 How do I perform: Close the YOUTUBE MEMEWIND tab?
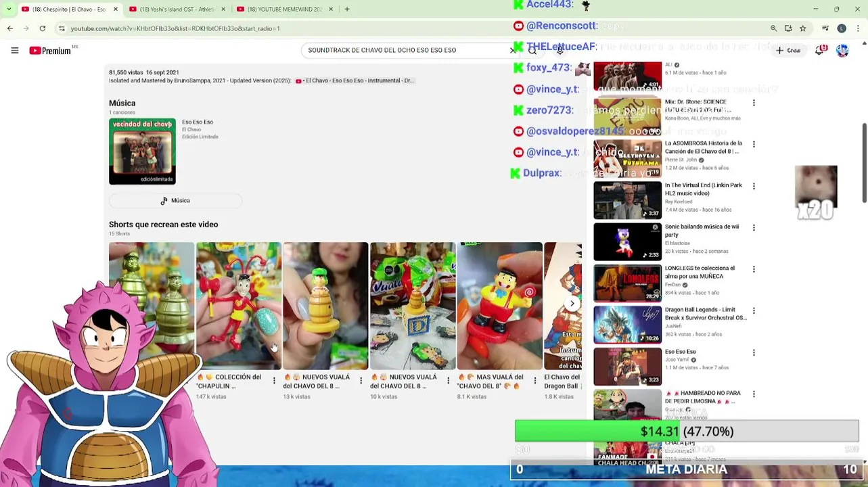click(331, 9)
